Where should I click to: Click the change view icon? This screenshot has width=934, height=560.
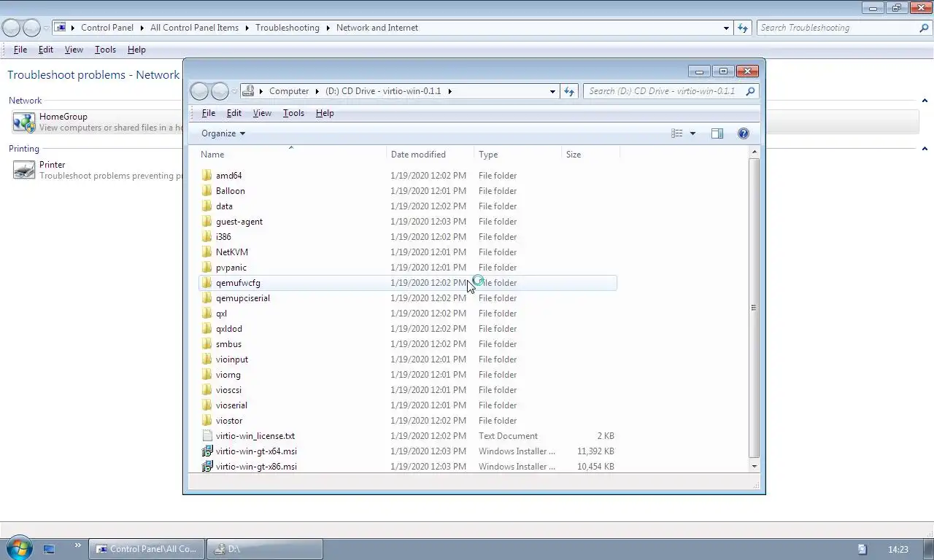[677, 133]
